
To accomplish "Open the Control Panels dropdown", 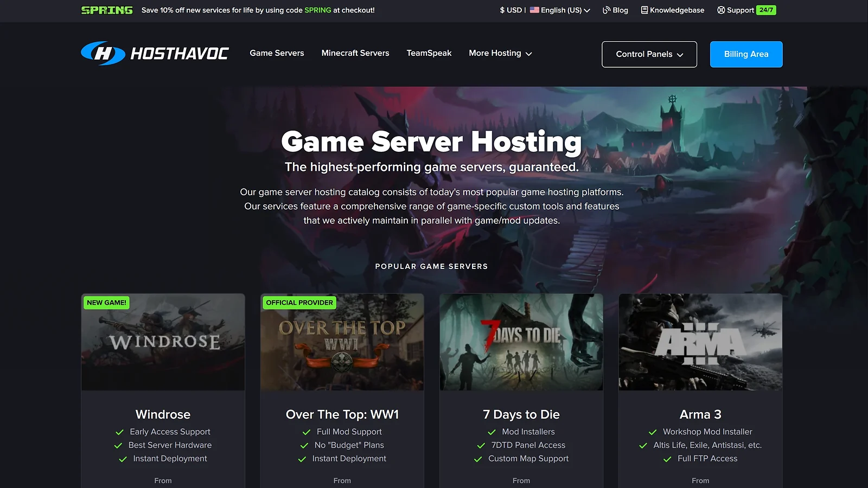I will pyautogui.click(x=649, y=54).
